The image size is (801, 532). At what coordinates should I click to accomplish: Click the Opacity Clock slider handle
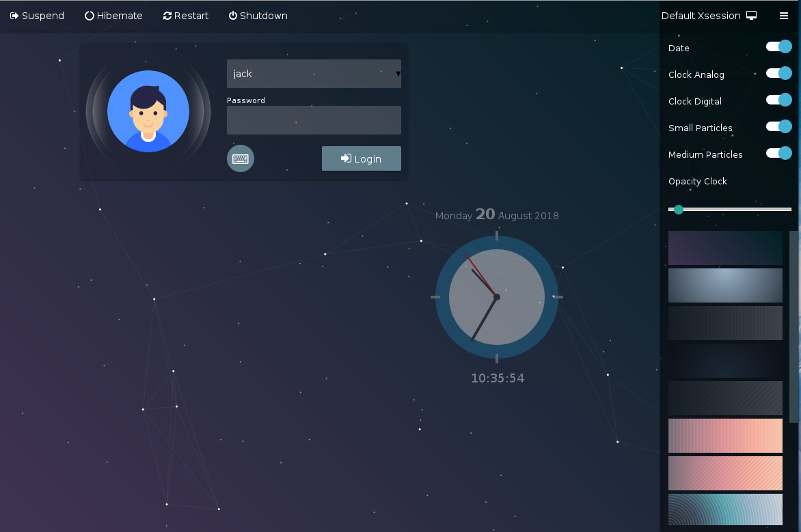(x=679, y=210)
